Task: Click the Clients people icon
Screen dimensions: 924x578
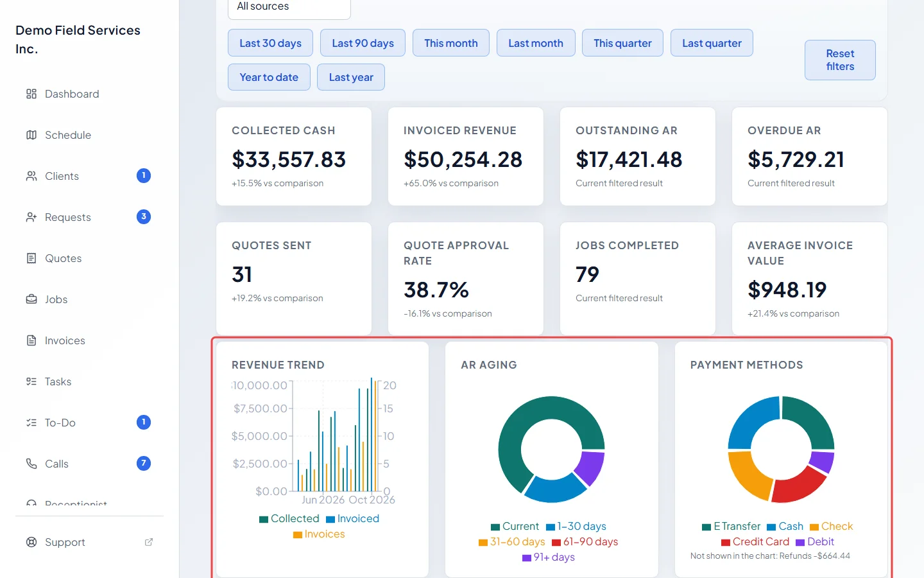Action: tap(31, 176)
